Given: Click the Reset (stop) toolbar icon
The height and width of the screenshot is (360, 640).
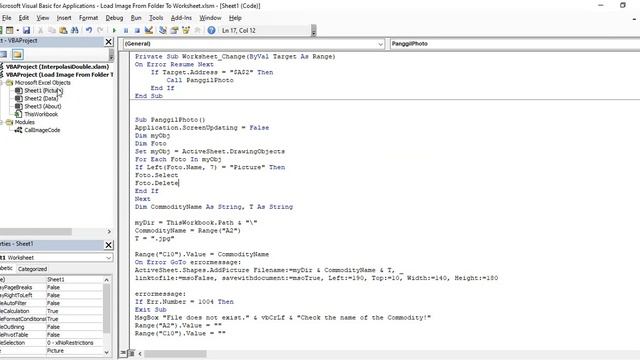Looking at the screenshot, I should tap(137, 30).
